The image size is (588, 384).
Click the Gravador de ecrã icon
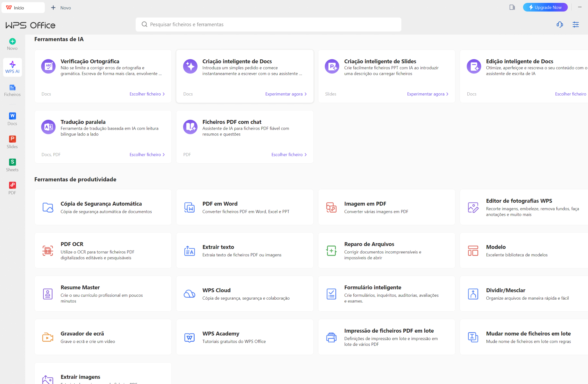pos(48,337)
